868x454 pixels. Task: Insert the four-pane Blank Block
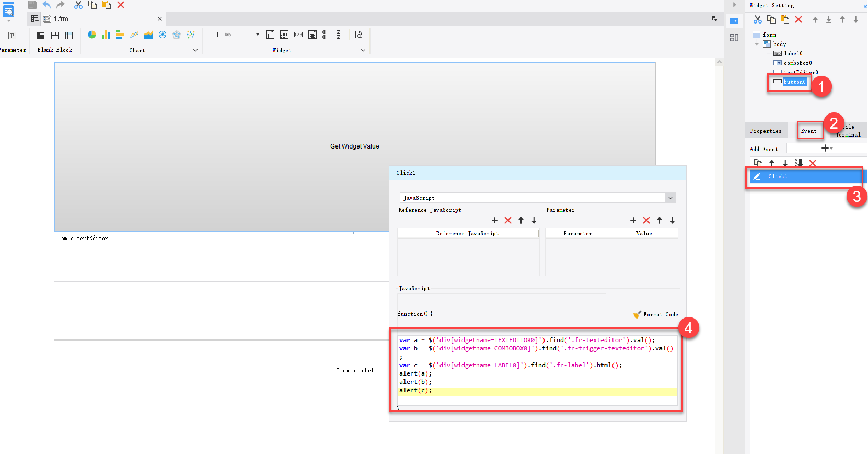click(x=55, y=36)
